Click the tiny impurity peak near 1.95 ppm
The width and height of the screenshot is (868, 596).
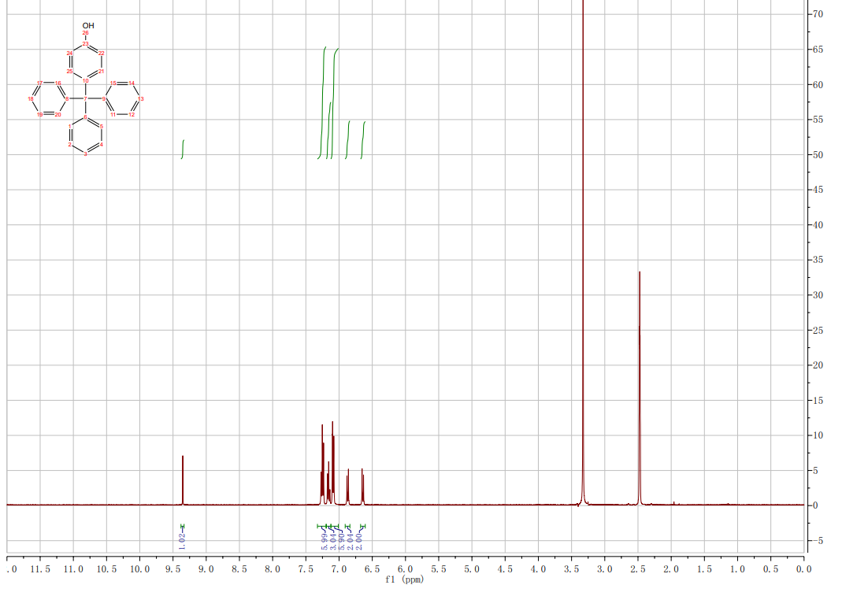tap(674, 502)
